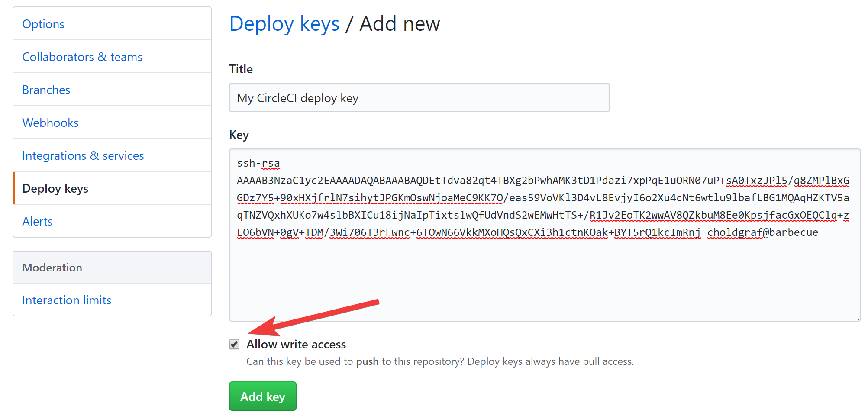Open the Options settings page
The height and width of the screenshot is (416, 868).
pyautogui.click(x=43, y=24)
